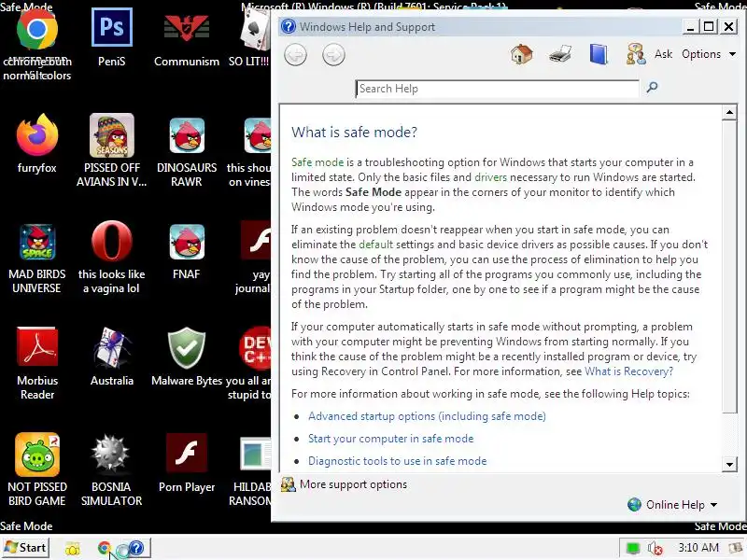Click the green 'Safe mode' glossary term
Viewport: 747px width, 560px height.
coord(317,162)
